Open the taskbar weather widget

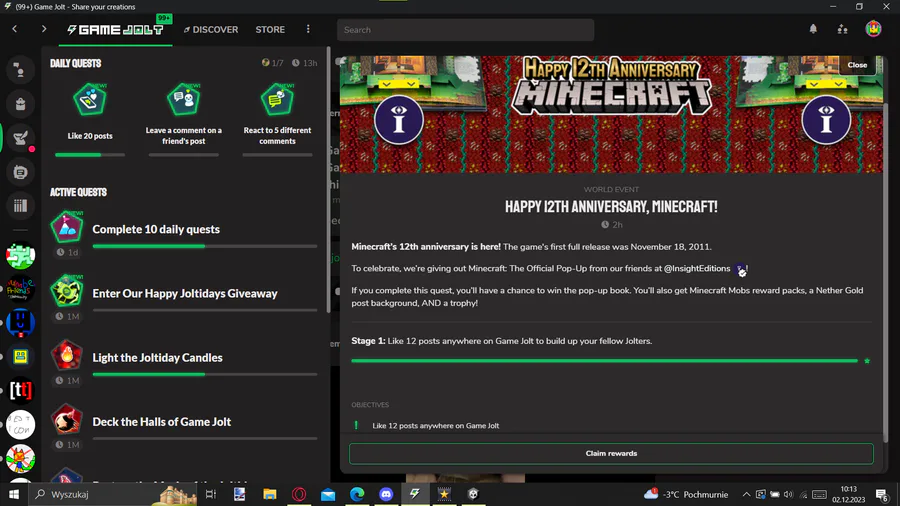pyautogui.click(x=686, y=494)
